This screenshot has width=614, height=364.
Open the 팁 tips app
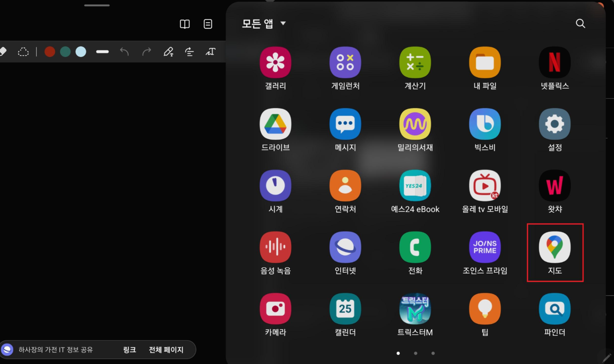485,309
